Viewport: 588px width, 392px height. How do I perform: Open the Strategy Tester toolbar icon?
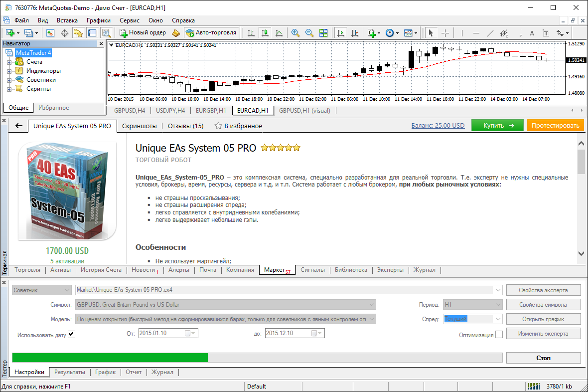click(x=106, y=33)
